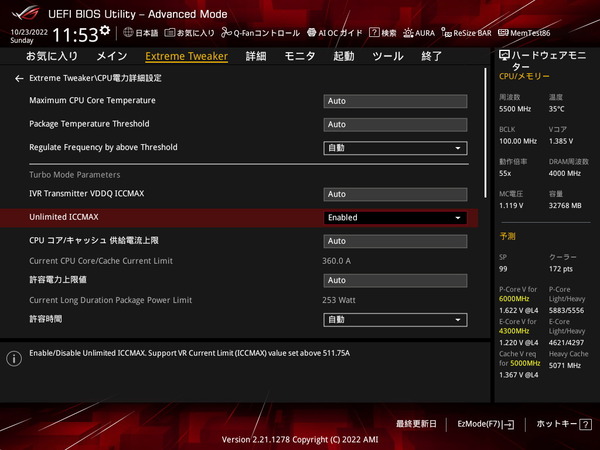Open the 許容時間 dropdown
The height and width of the screenshot is (450, 600).
pos(395,320)
